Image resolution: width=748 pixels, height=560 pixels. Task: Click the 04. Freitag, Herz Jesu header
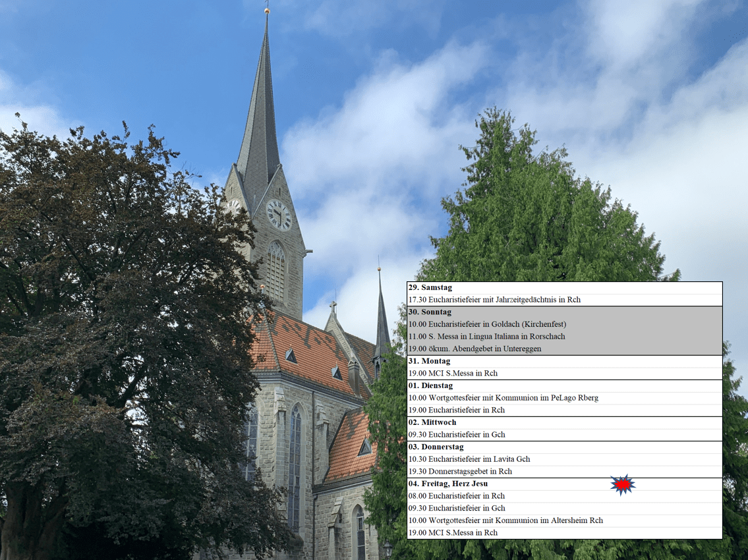pos(448,484)
